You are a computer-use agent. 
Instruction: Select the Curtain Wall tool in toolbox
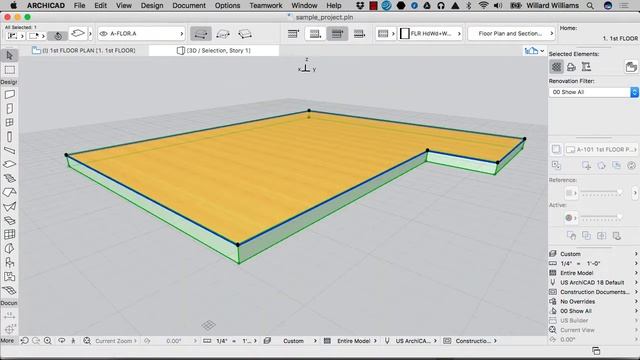click(x=9, y=234)
